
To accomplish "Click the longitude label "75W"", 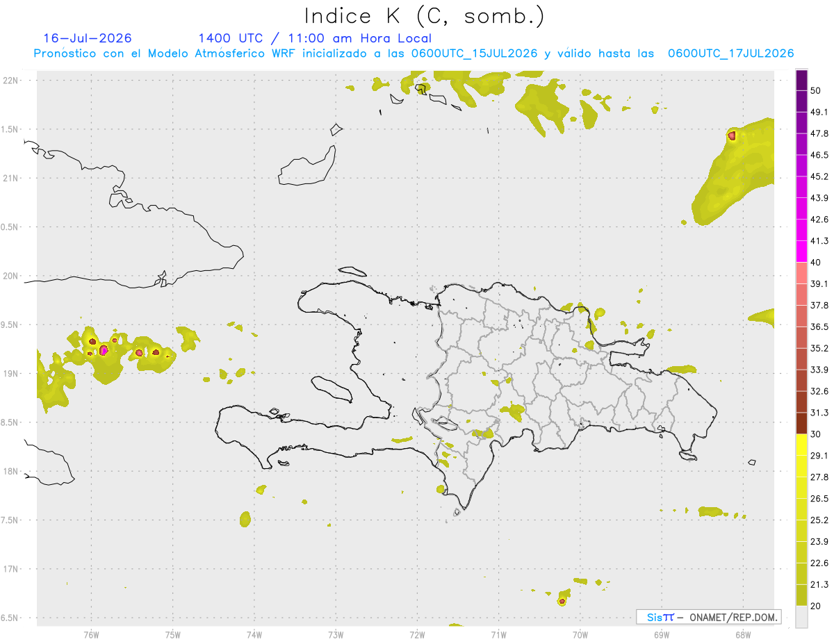I will 173,634.
